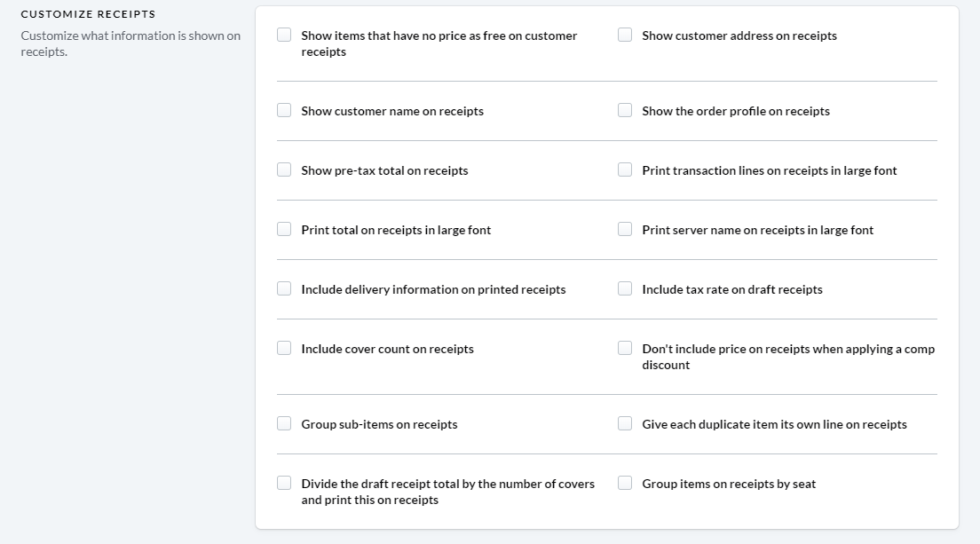Image resolution: width=980 pixels, height=544 pixels.
Task: Enable Include tax rate on draft receipts
Action: [x=625, y=288]
